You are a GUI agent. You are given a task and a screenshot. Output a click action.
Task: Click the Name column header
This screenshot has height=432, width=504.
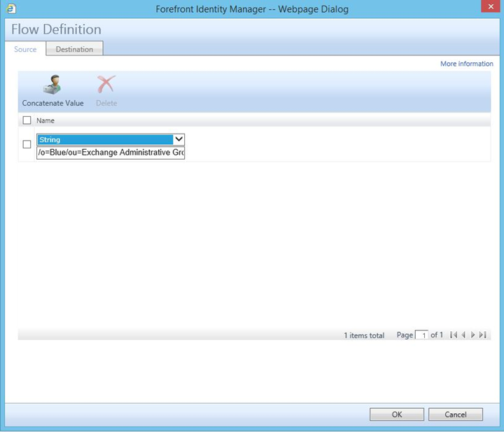point(45,120)
